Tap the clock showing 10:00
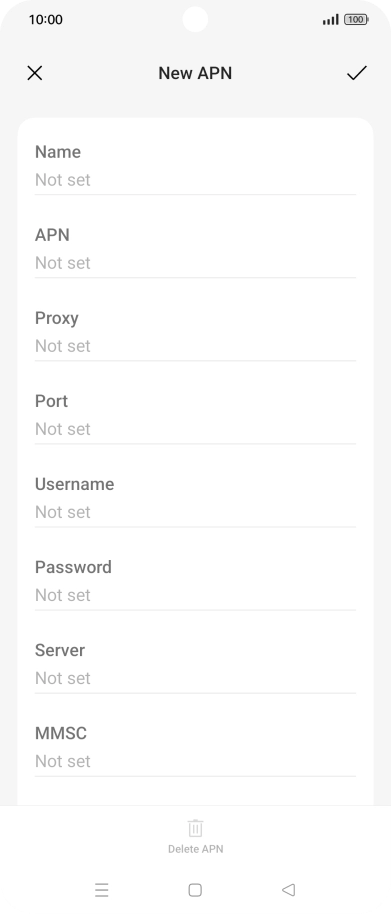 (45, 19)
